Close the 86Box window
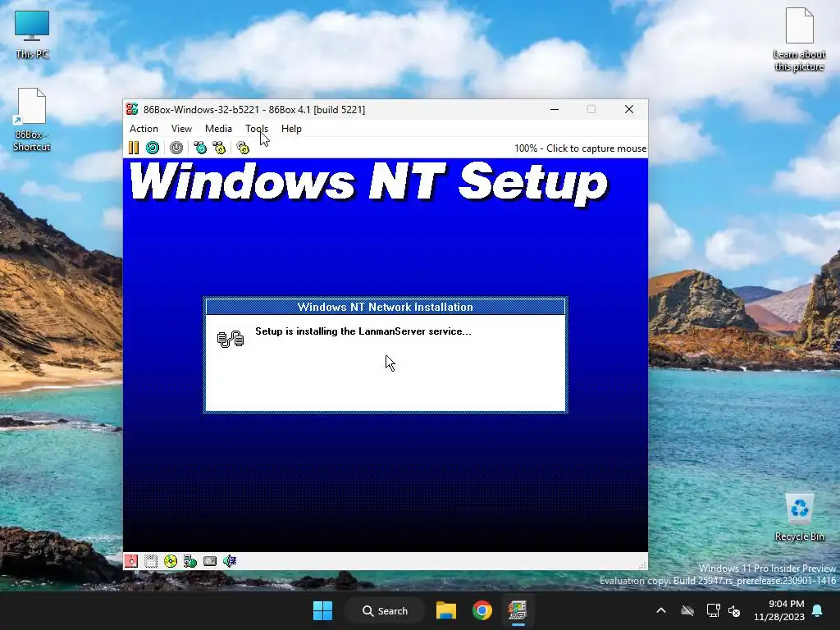This screenshot has height=630, width=840. tap(629, 109)
